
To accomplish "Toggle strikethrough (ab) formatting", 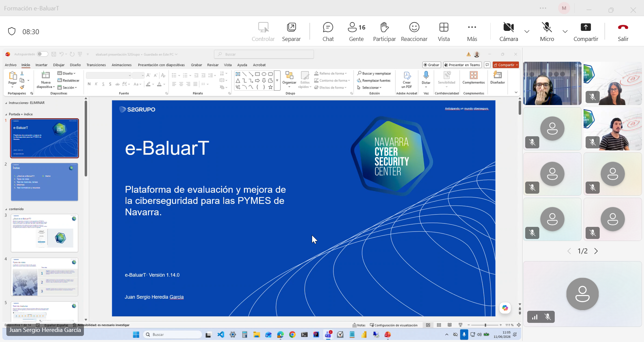I will click(x=117, y=84).
